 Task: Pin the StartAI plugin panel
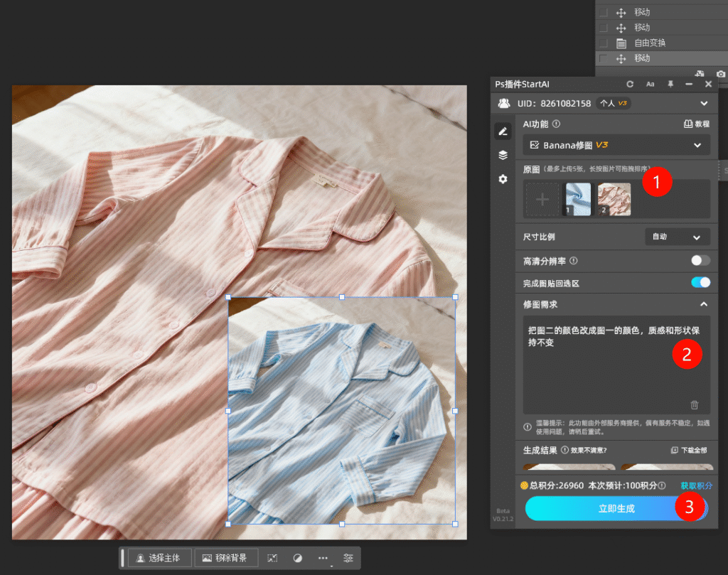pyautogui.click(x=670, y=84)
